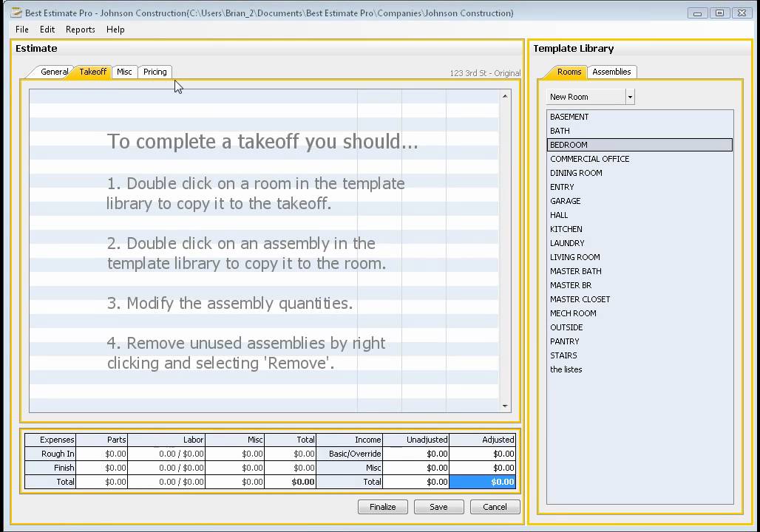This screenshot has height=532, width=760.
Task: Expand the New Room dropdown arrow
Action: (630, 97)
